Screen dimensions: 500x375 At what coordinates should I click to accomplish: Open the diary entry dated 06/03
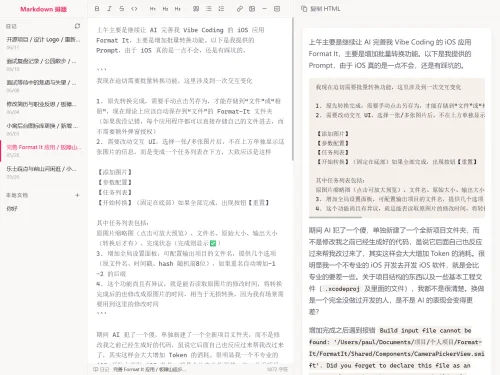point(43,129)
